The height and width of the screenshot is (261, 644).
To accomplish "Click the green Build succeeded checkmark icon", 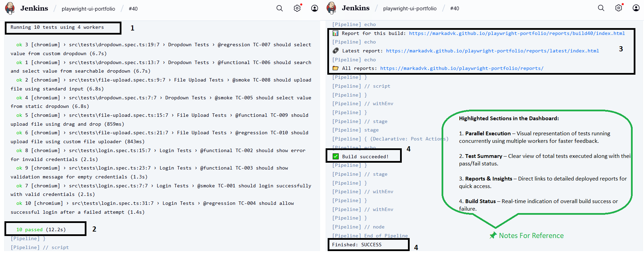I will [x=336, y=157].
